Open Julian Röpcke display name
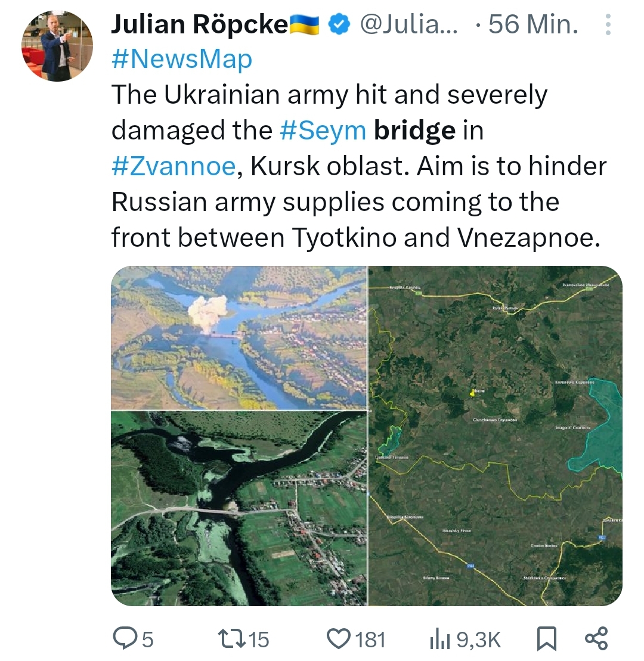The image size is (644, 661). [x=200, y=24]
